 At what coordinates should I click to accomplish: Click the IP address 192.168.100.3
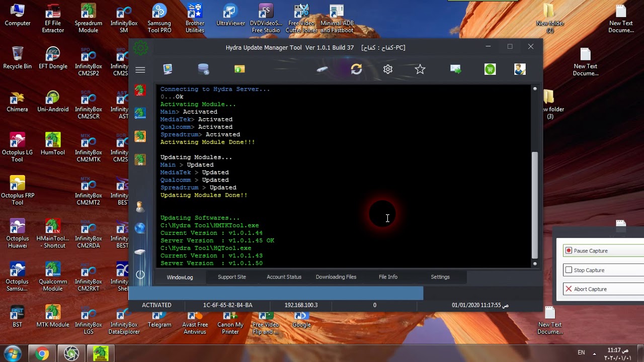301,305
